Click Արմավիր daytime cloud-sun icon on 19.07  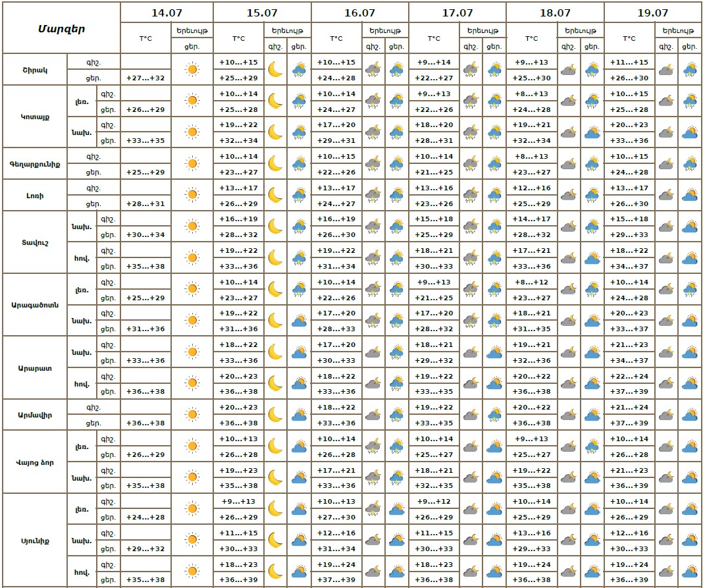click(x=690, y=415)
